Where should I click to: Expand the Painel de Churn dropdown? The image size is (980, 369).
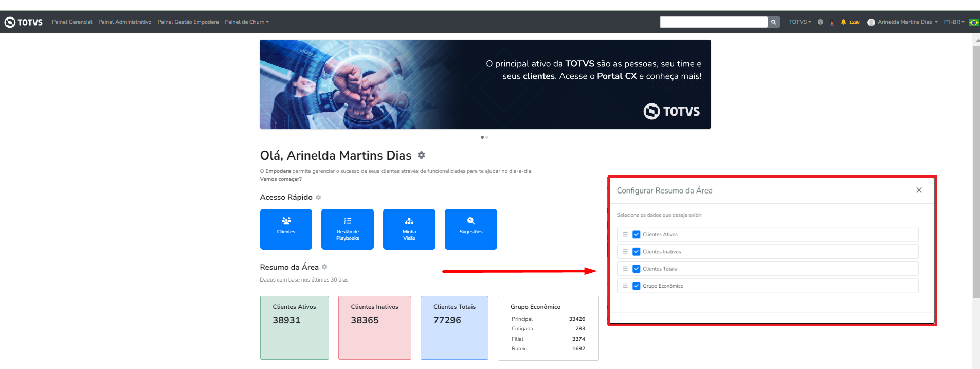click(x=247, y=22)
